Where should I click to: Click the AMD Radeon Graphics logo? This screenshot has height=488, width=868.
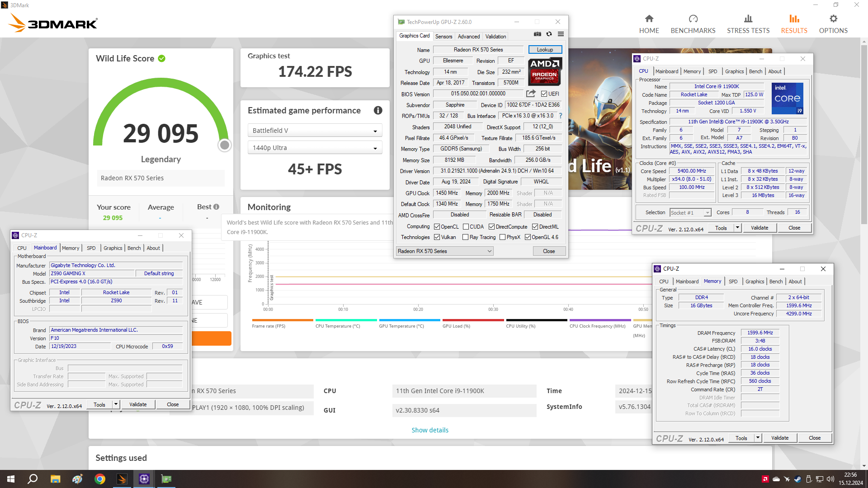(545, 71)
